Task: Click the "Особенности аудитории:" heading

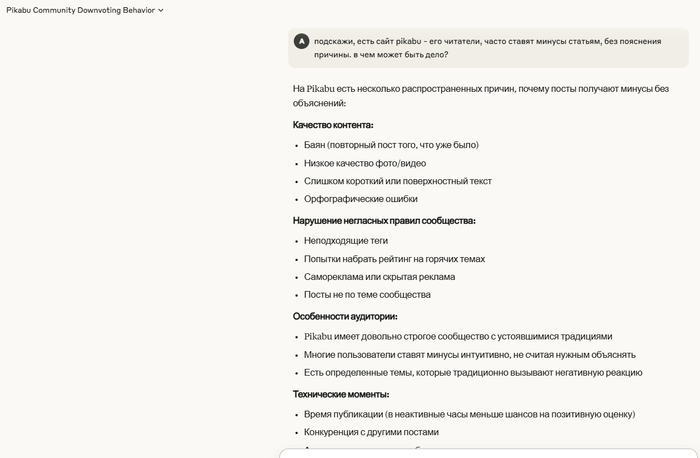Action: [x=344, y=316]
